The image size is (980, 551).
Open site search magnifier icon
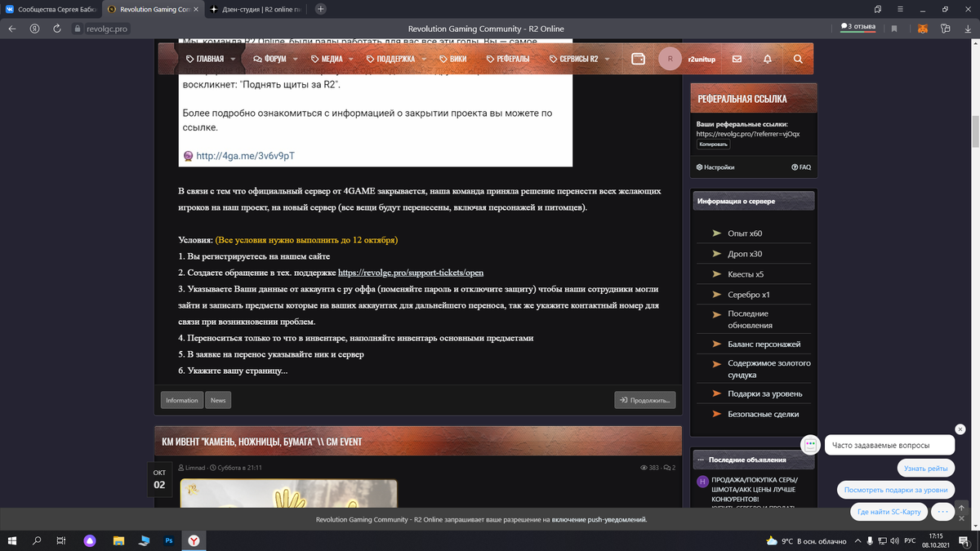[798, 59]
